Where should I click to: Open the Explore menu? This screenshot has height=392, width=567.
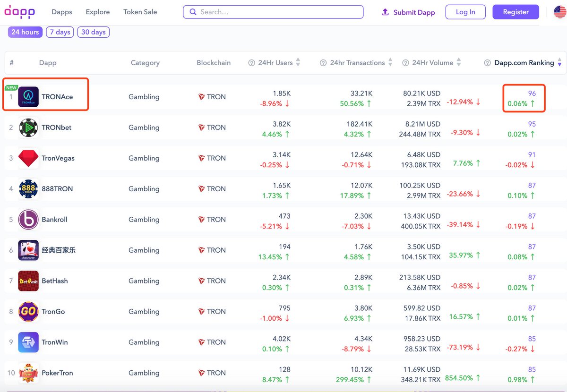click(98, 12)
